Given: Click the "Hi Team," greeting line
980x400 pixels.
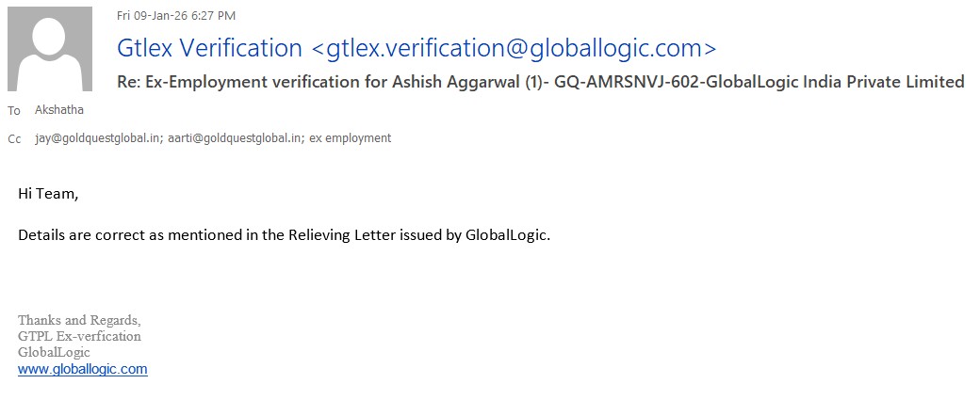Looking at the screenshot, I should click(48, 194).
